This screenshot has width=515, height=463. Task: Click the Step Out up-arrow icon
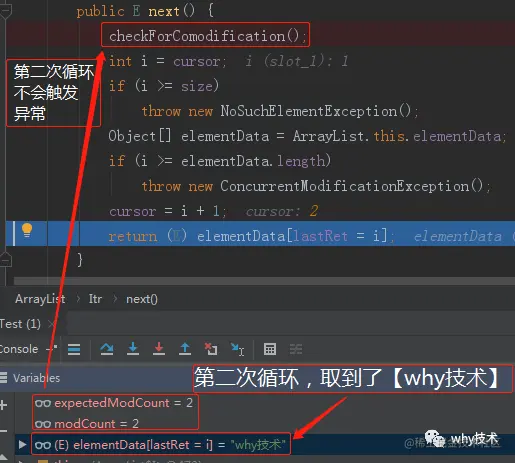click(185, 349)
